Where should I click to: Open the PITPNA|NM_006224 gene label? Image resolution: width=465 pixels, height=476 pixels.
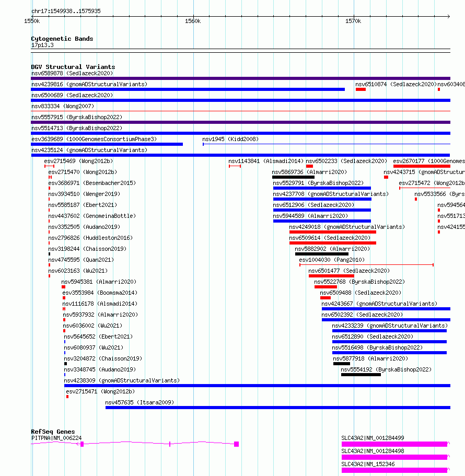pyautogui.click(x=56, y=437)
